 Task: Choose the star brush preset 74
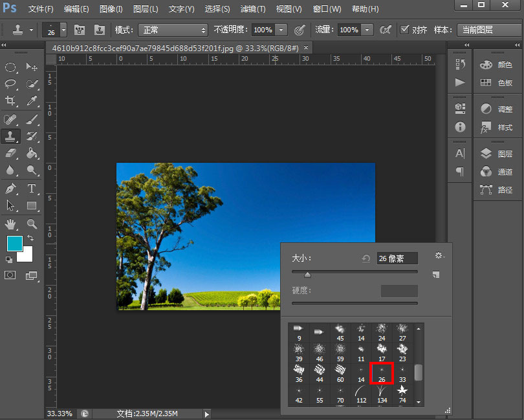coord(402,394)
